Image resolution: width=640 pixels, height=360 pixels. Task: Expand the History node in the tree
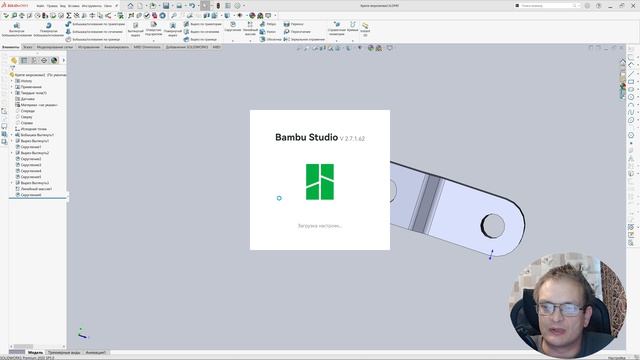coord(12,81)
